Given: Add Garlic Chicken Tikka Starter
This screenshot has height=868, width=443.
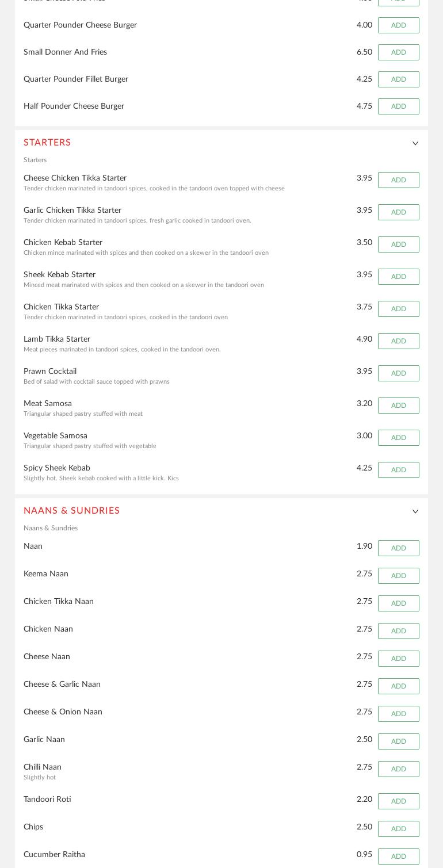Looking at the screenshot, I should click(x=398, y=212).
